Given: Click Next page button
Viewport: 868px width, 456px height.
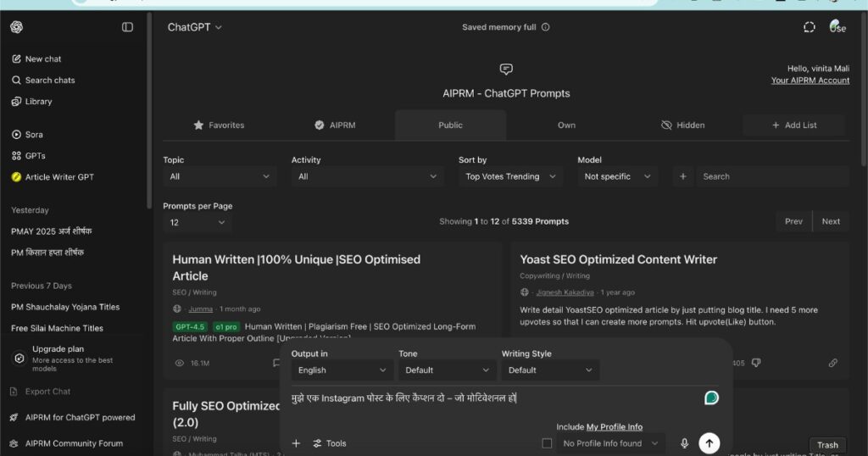Looking at the screenshot, I should coord(831,221).
